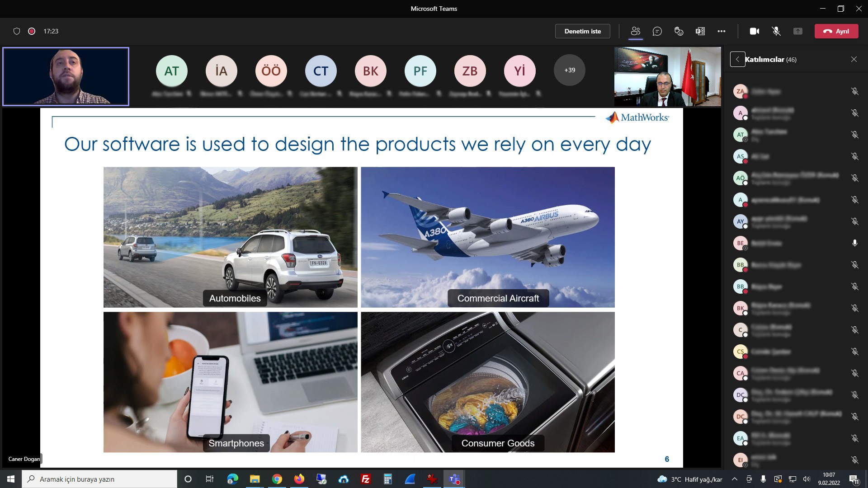Select the İA participant avatar
The height and width of the screenshot is (488, 868).
click(x=222, y=70)
